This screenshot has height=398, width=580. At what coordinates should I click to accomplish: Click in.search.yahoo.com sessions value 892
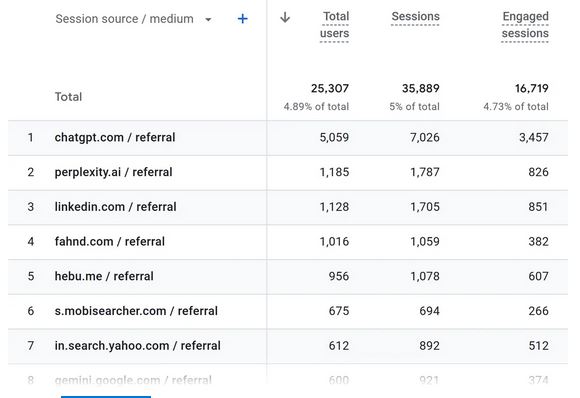tap(429, 346)
